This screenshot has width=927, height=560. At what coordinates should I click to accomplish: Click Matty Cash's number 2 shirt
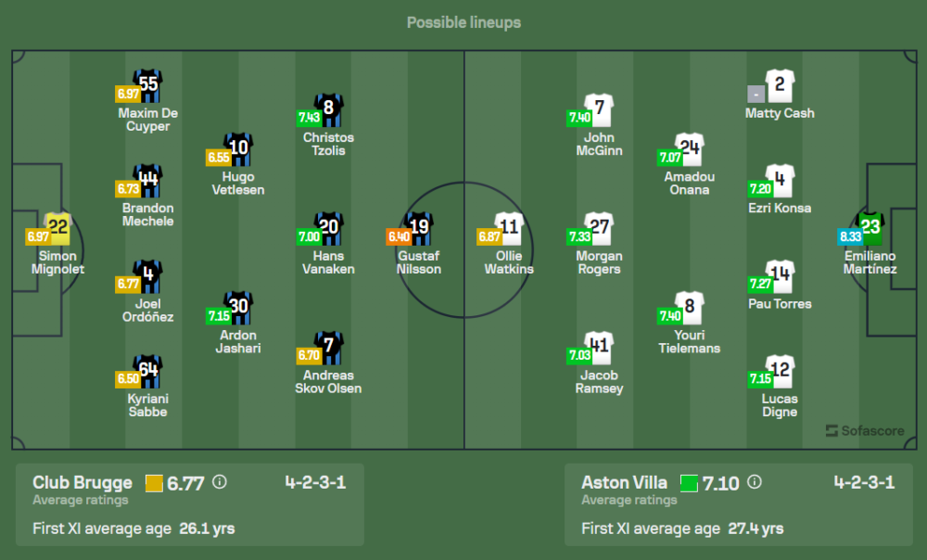[780, 86]
